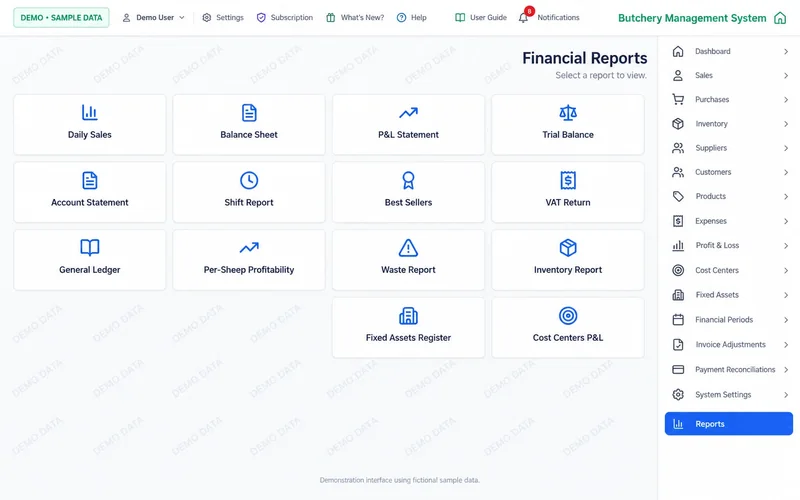Click the Butchery Management System title link
The width and height of the screenshot is (800, 500).
[x=692, y=18]
